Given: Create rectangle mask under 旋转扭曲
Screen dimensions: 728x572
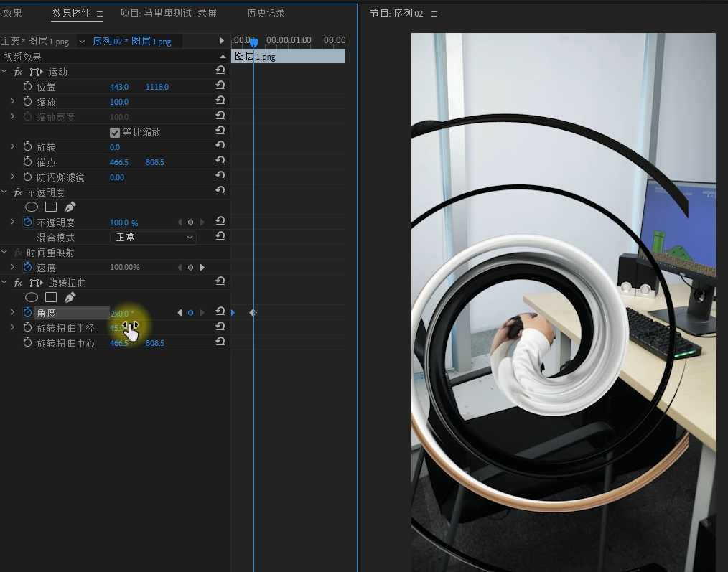Looking at the screenshot, I should pyautogui.click(x=51, y=298).
